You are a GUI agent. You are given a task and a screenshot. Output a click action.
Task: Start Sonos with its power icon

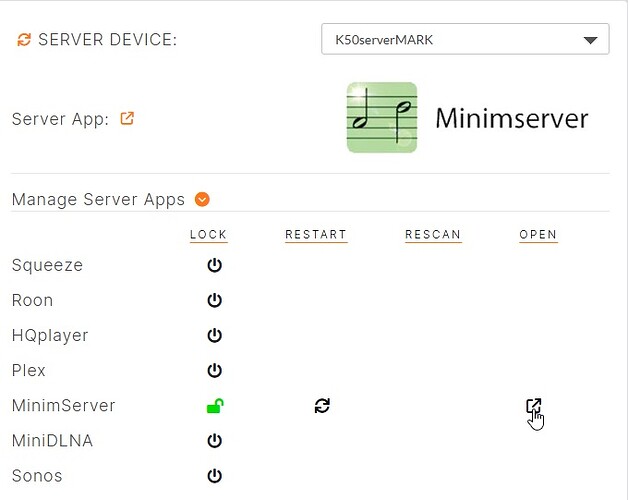tap(214, 476)
